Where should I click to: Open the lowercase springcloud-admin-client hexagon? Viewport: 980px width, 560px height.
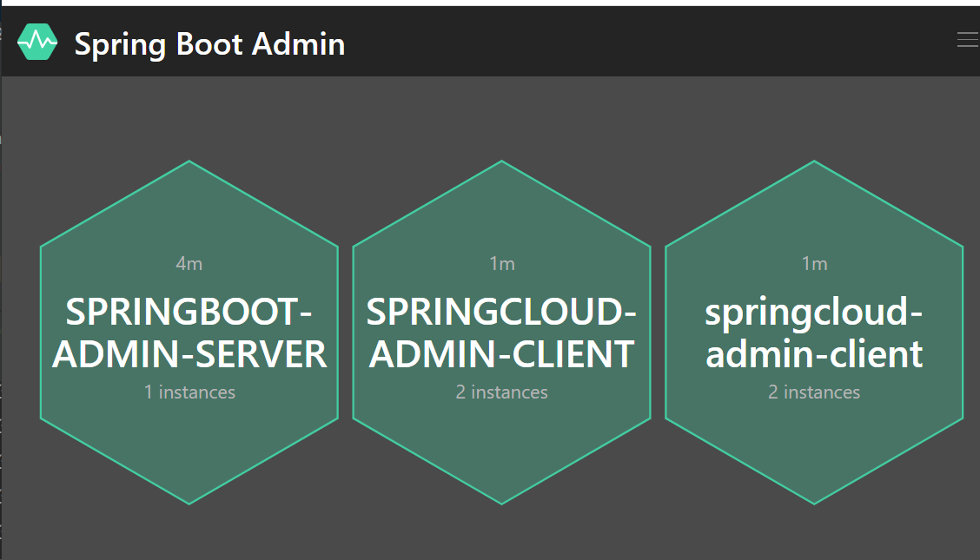pyautogui.click(x=814, y=333)
